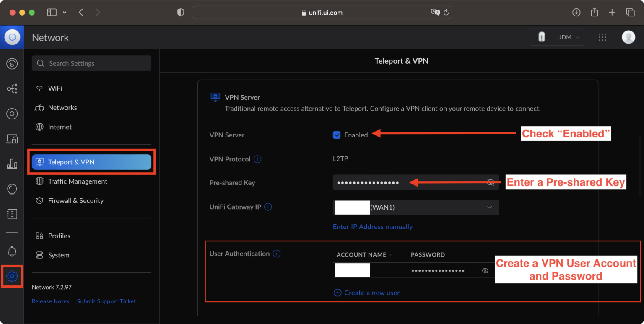Open the Dashboard from the left sidebar
644x324 pixels.
click(x=12, y=63)
